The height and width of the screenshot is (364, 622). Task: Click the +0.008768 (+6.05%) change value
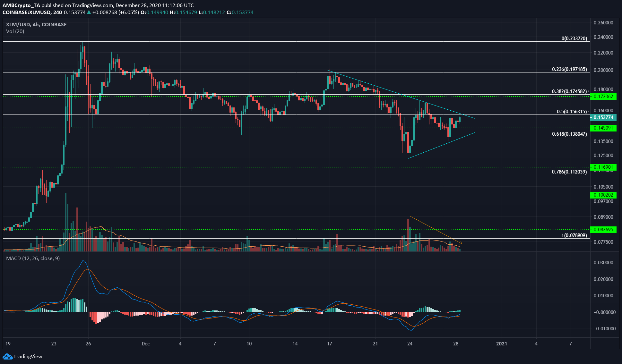116,13
